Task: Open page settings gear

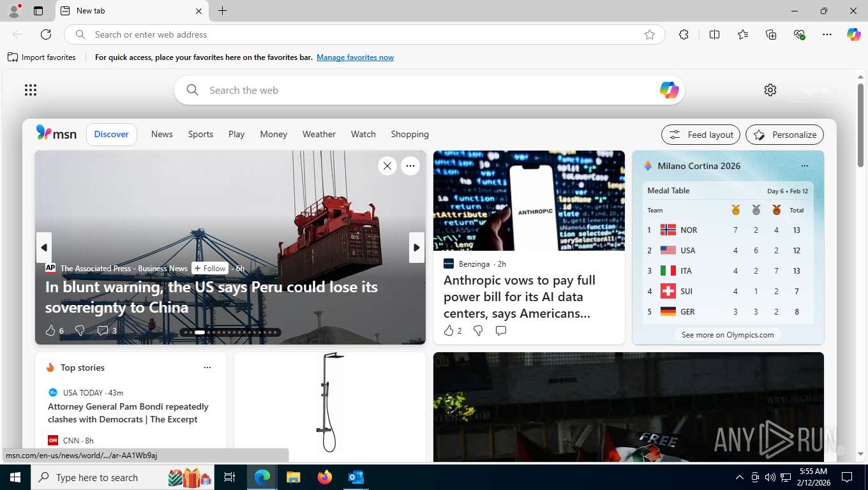Action: pyautogui.click(x=770, y=90)
